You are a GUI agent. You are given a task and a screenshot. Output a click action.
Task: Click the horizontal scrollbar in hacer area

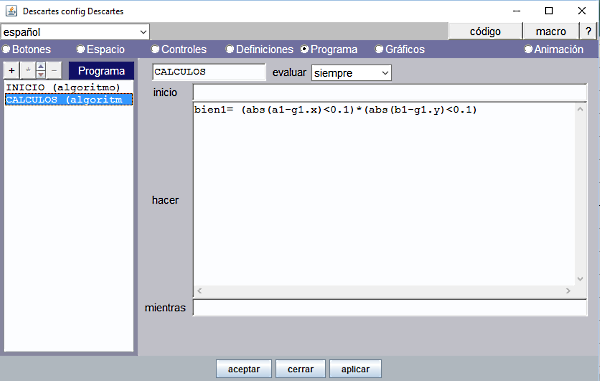pyautogui.click(x=384, y=291)
